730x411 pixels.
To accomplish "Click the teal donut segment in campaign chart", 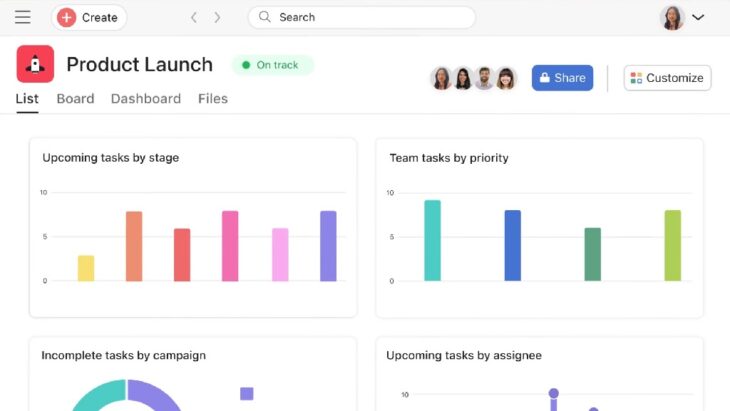I will (101, 396).
